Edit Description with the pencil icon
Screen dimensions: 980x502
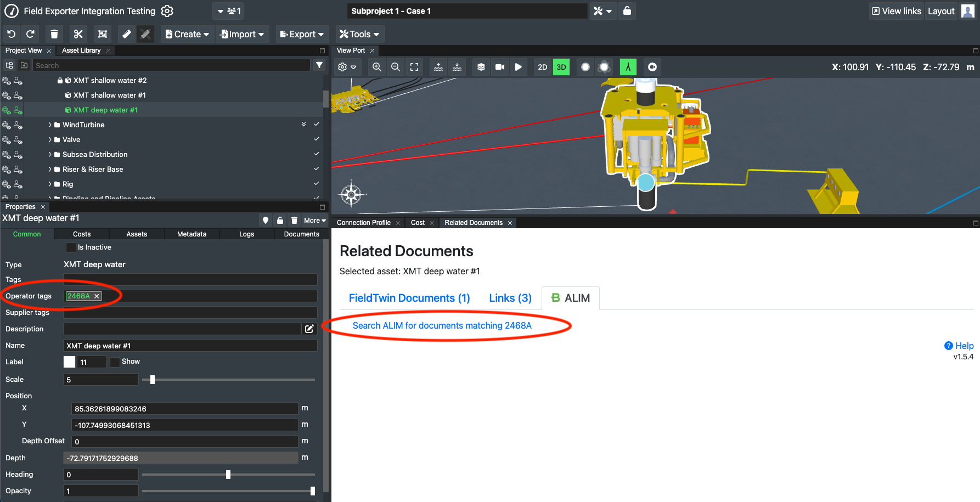tap(309, 329)
